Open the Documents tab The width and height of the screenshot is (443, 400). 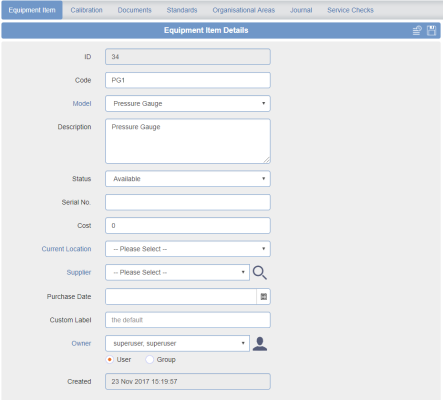click(134, 10)
